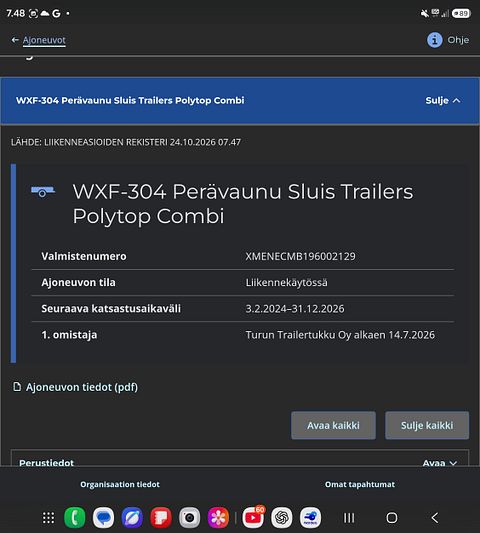Select the Ajoneuvon tila label
480x533 pixels.
tap(78, 282)
